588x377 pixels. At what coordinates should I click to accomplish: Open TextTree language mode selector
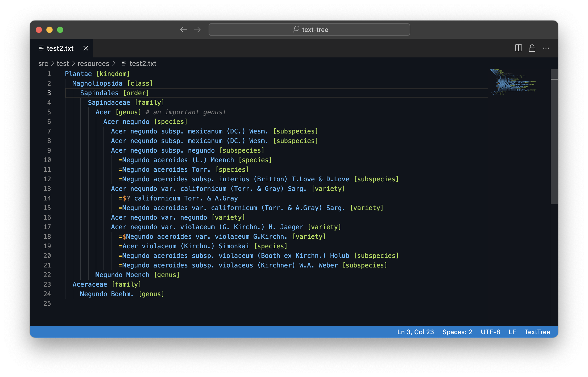tap(537, 332)
